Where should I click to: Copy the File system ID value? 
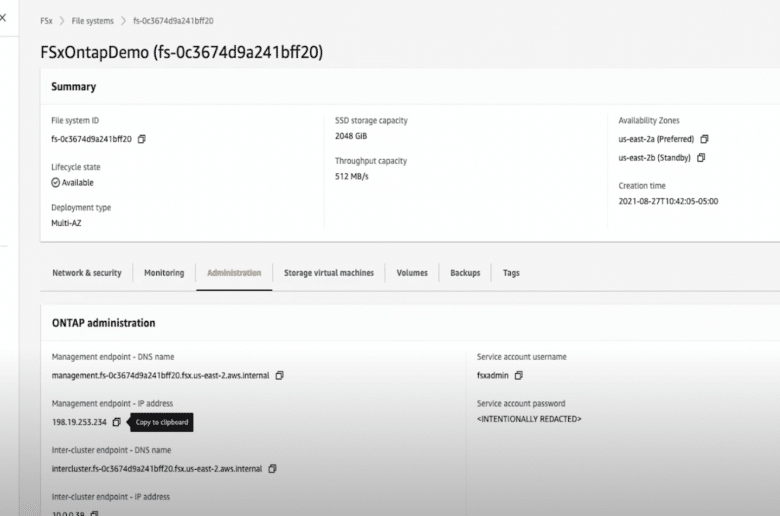(x=142, y=139)
